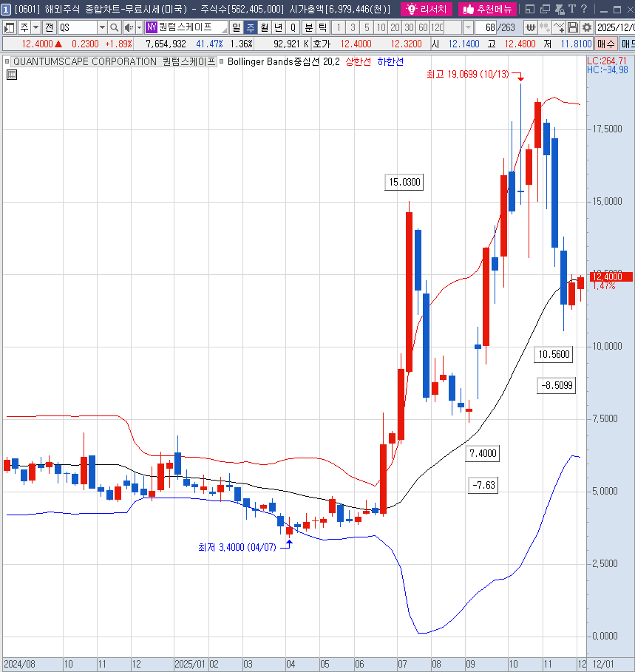Image resolution: width=635 pixels, height=672 pixels.
Task: Expand the dropdown next to 주 selector
Action: tap(35, 27)
